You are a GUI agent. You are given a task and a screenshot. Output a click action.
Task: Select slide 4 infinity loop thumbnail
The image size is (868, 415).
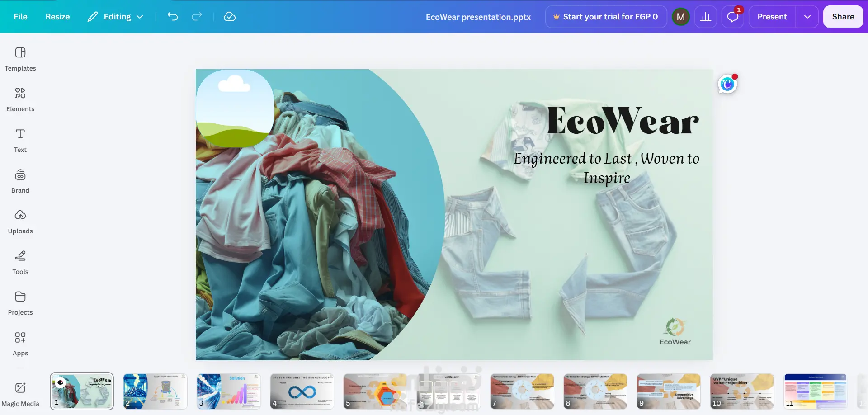click(x=302, y=391)
